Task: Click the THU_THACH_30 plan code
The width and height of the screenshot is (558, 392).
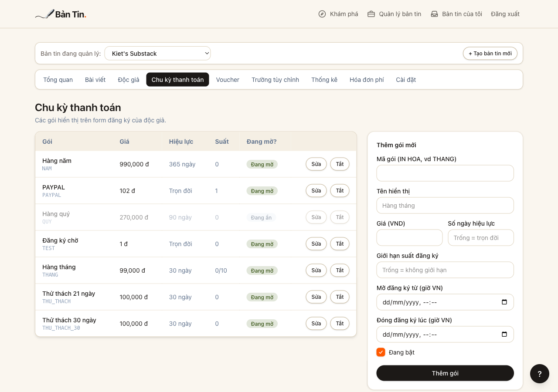Action: 61,328
